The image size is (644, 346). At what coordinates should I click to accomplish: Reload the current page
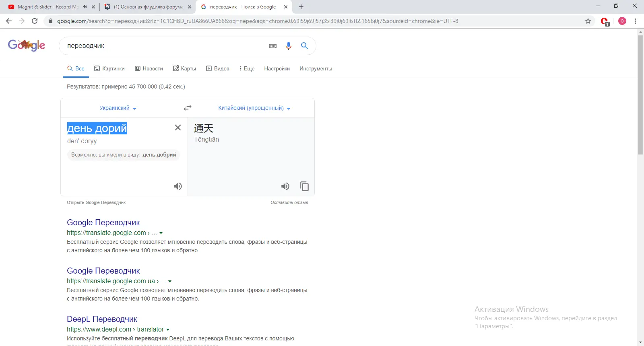click(35, 21)
